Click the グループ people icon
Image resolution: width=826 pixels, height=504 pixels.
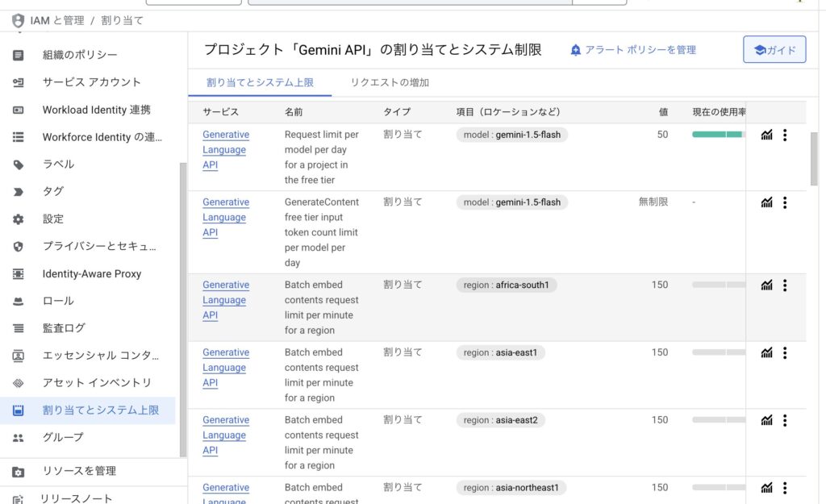click(18, 438)
